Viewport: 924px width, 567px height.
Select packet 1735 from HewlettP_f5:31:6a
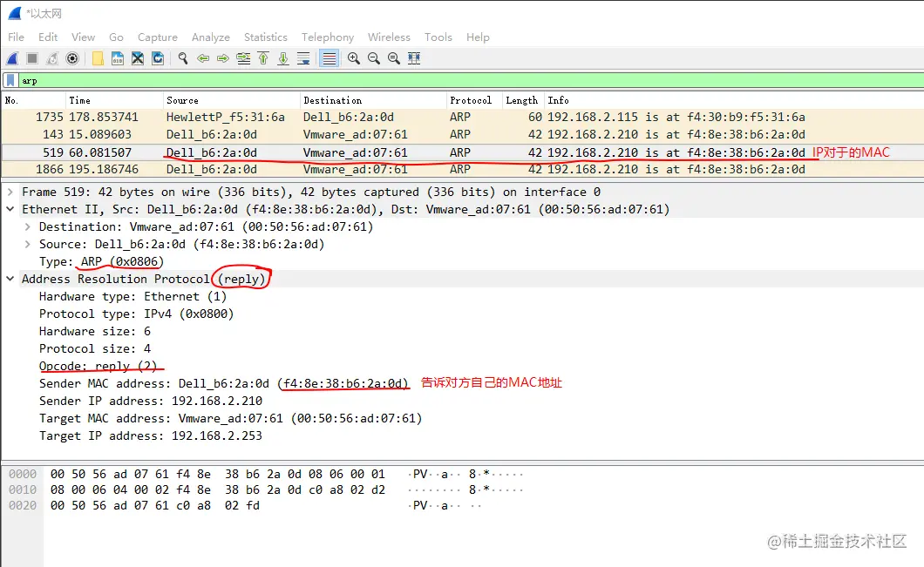pos(463,118)
